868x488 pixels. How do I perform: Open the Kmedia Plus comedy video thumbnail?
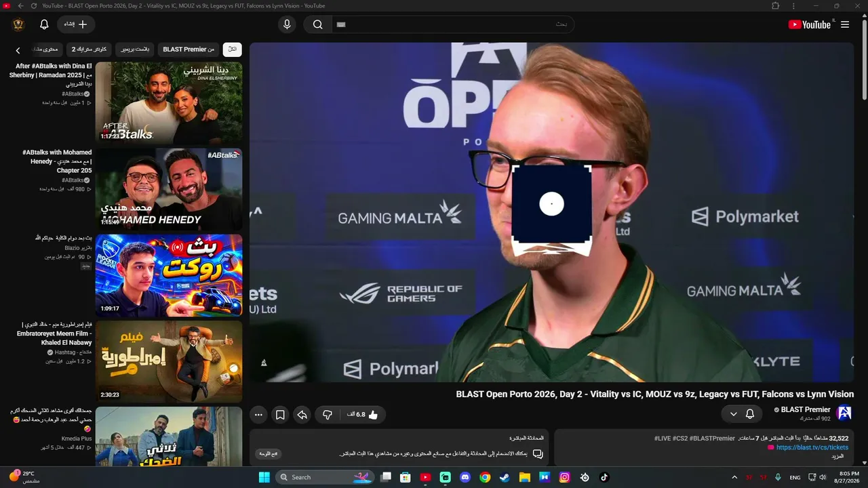[x=169, y=436]
